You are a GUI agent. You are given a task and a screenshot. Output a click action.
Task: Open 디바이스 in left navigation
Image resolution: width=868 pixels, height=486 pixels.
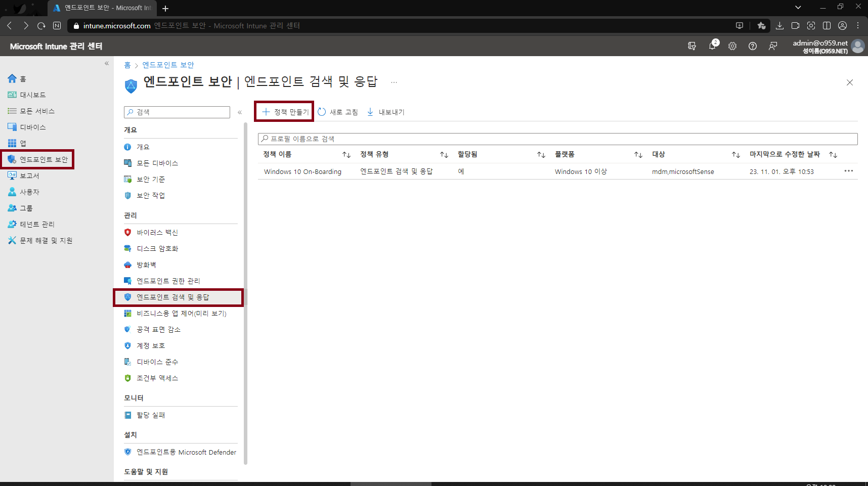pyautogui.click(x=27, y=127)
